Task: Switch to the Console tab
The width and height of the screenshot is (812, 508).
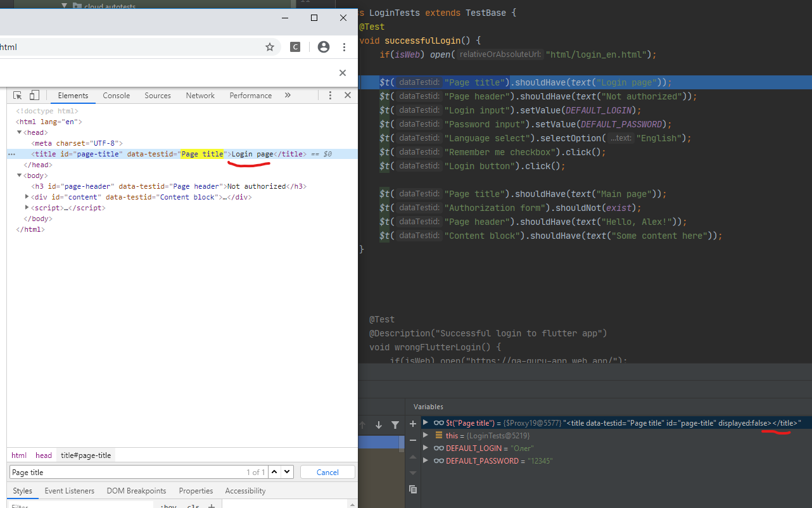Action: point(117,96)
